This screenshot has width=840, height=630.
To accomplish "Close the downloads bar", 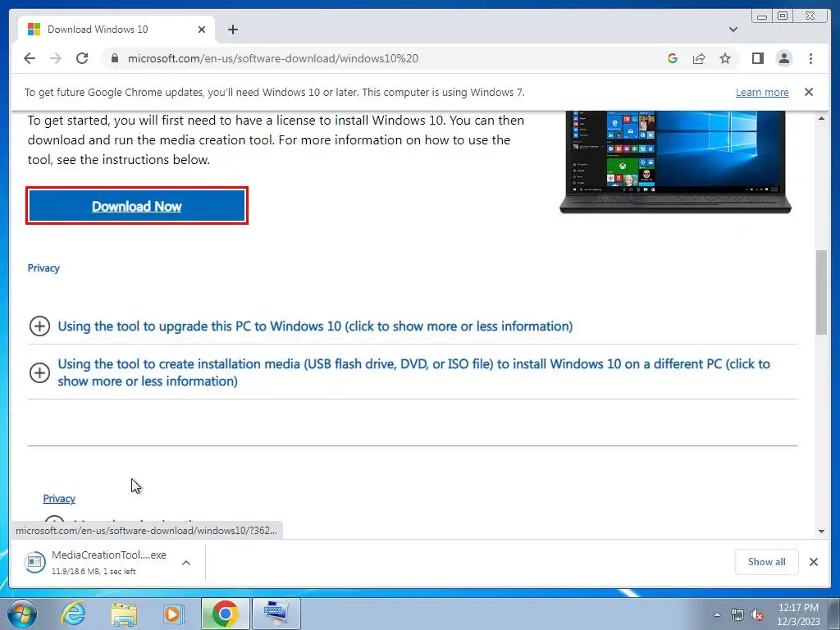I will tap(813, 561).
